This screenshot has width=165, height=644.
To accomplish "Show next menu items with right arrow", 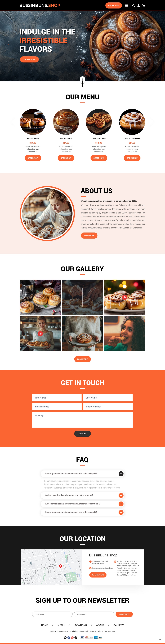I will point(152,122).
